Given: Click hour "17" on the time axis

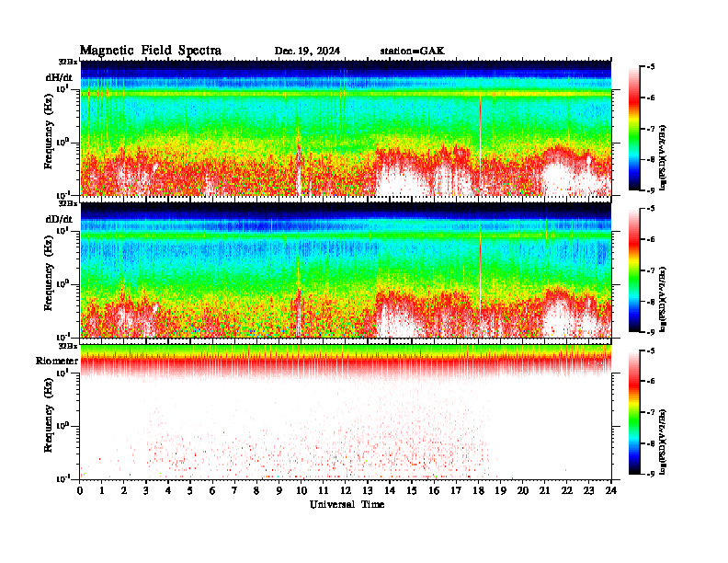Looking at the screenshot, I should [456, 491].
